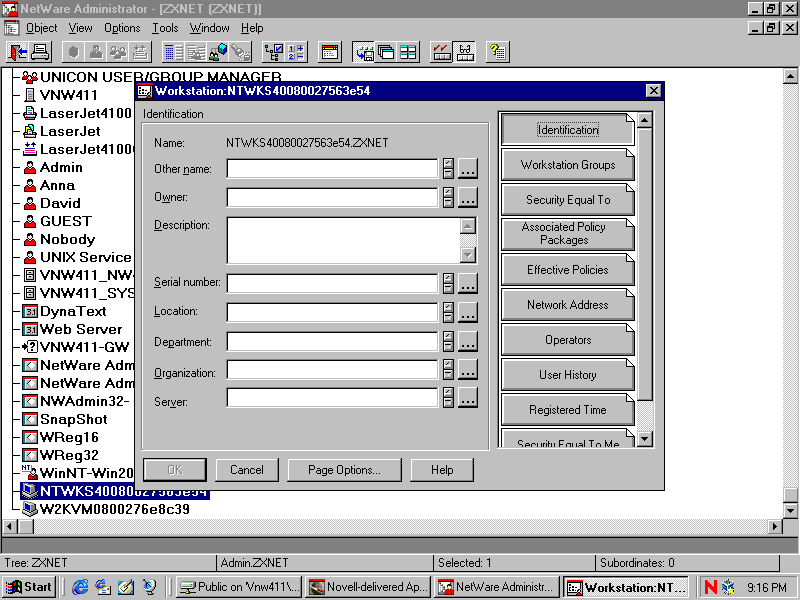This screenshot has height=600, width=800.
Task: Select the Admin user object icon
Action: pos(30,167)
